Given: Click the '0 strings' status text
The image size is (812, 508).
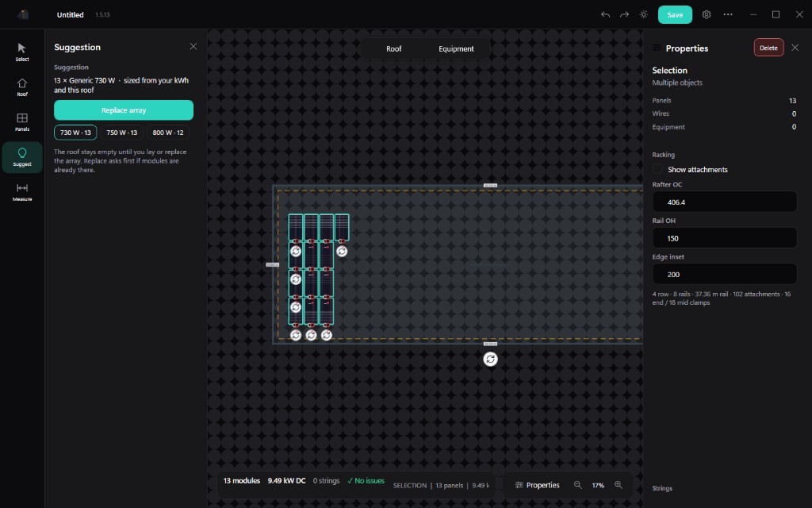Looking at the screenshot, I should pos(326,480).
